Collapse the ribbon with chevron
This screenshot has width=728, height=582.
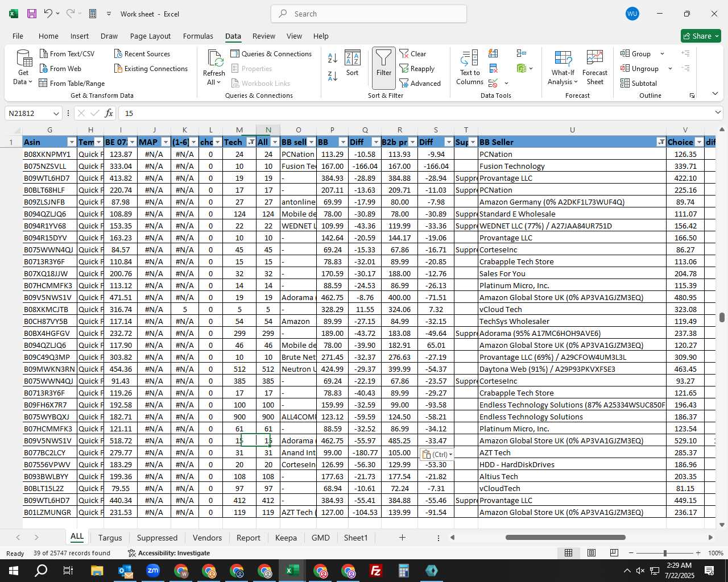tap(715, 93)
